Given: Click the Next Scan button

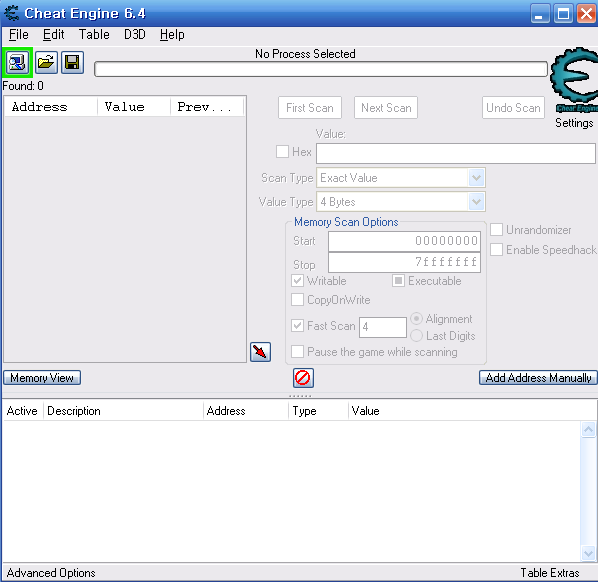Looking at the screenshot, I should [386, 108].
